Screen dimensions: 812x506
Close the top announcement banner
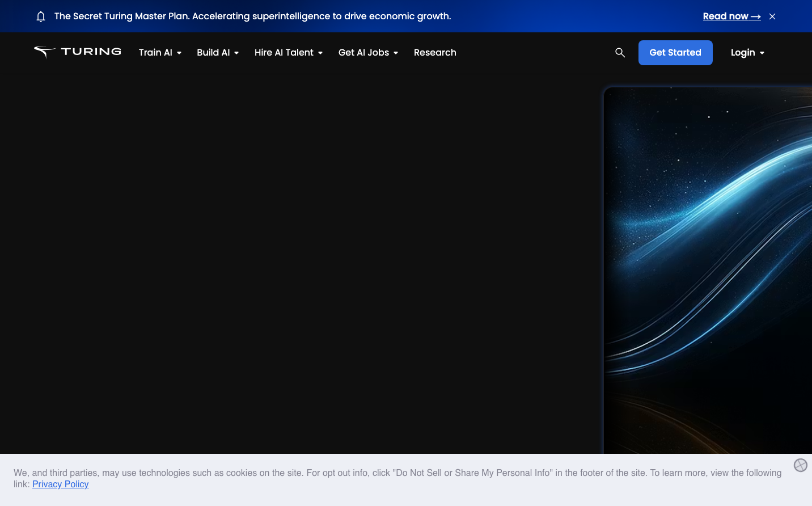(x=772, y=16)
